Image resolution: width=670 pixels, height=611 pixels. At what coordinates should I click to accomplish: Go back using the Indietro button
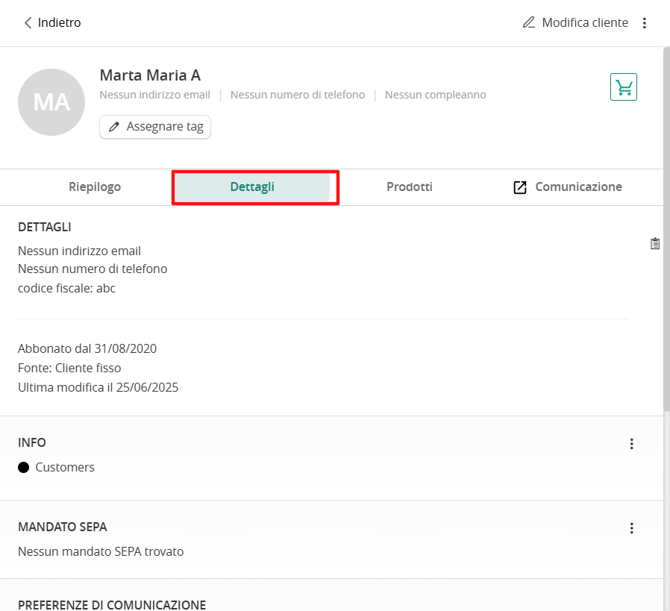point(52,23)
